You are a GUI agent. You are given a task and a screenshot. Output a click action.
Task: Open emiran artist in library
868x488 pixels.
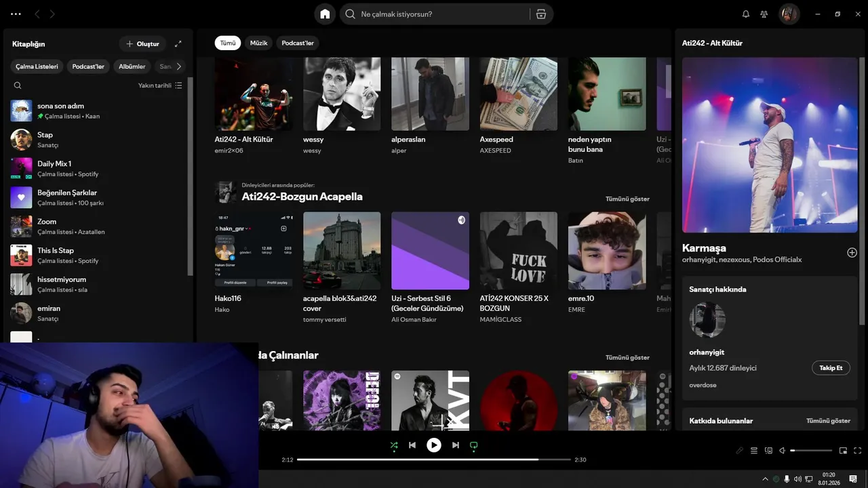tap(97, 313)
